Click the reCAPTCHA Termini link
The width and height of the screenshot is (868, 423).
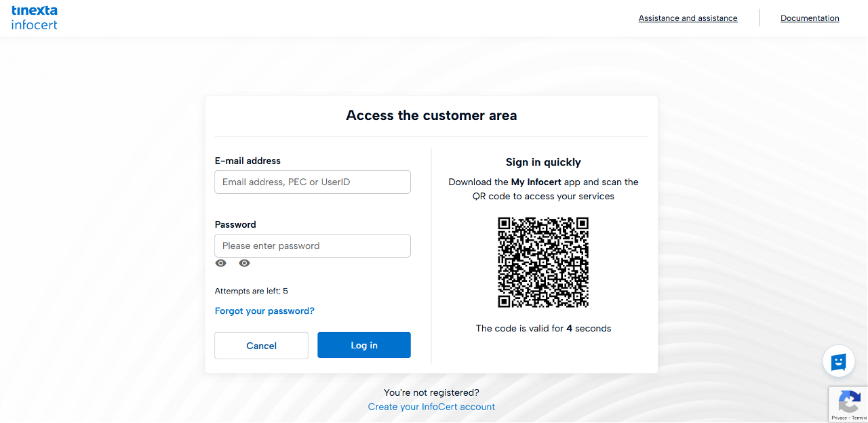859,418
